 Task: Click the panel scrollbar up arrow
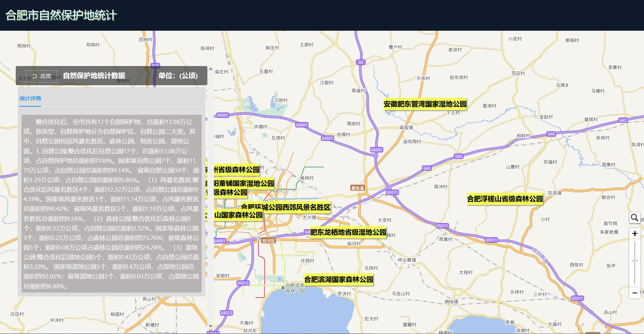(210, 69)
